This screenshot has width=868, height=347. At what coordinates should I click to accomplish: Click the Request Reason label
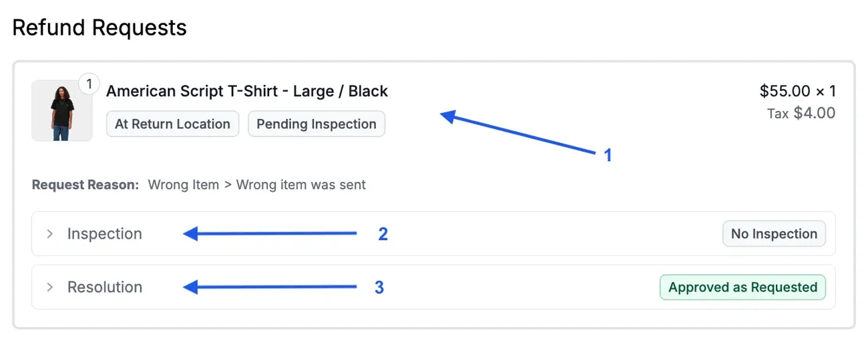[85, 185]
